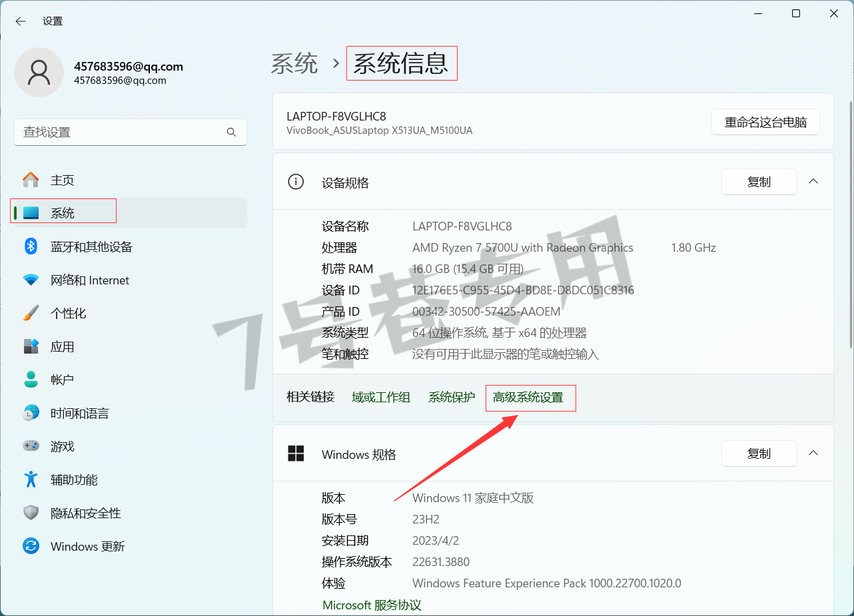
Task: Click the edition value Windows 11 家庭中文版
Action: (473, 498)
